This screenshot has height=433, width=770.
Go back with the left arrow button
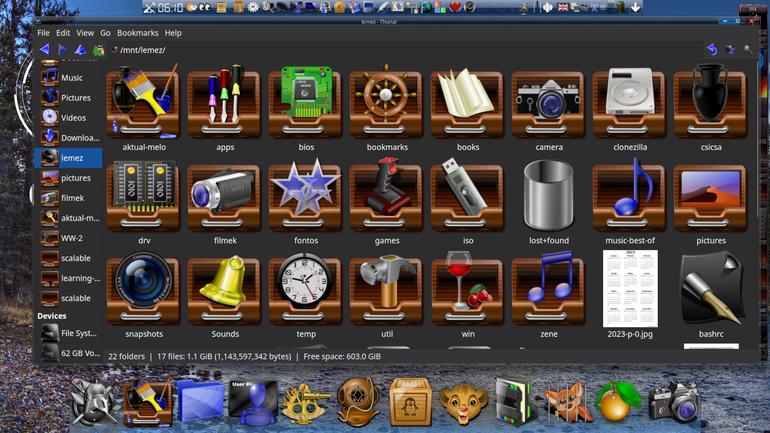pos(44,50)
